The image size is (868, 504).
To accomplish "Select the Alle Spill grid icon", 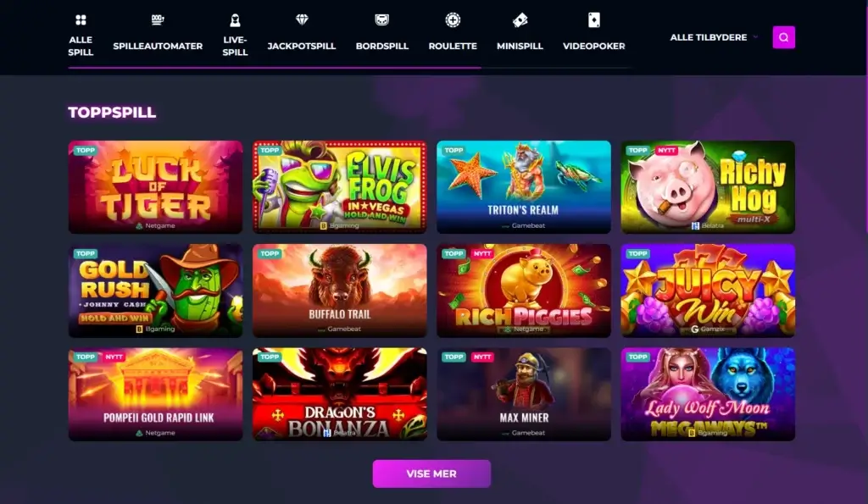I will coord(81,20).
